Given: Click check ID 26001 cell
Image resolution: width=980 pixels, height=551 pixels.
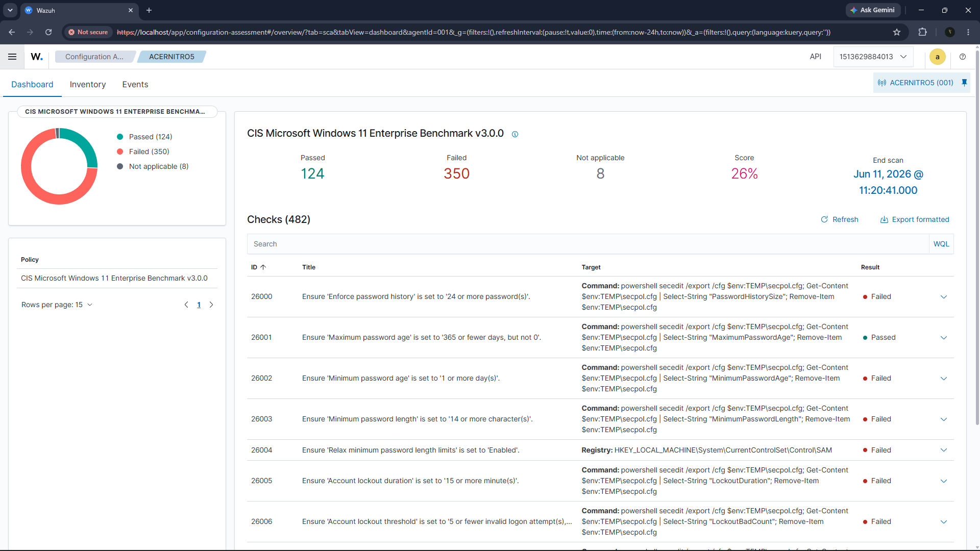Looking at the screenshot, I should click(261, 337).
